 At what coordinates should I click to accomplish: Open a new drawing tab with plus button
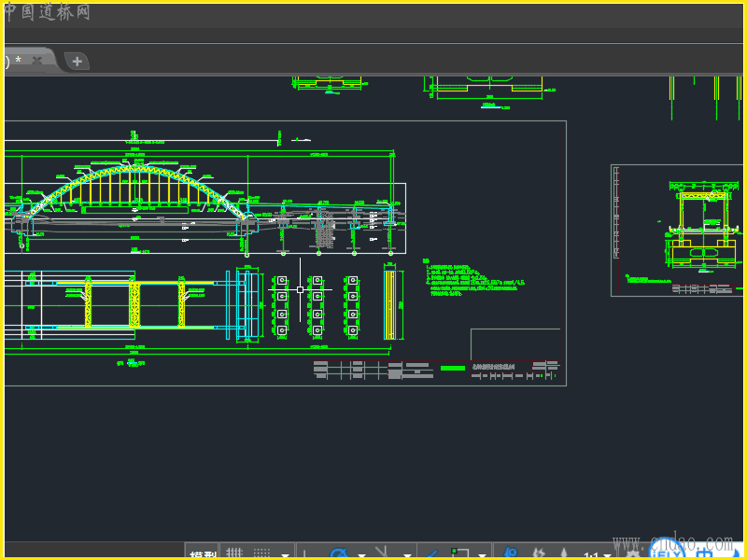77,62
